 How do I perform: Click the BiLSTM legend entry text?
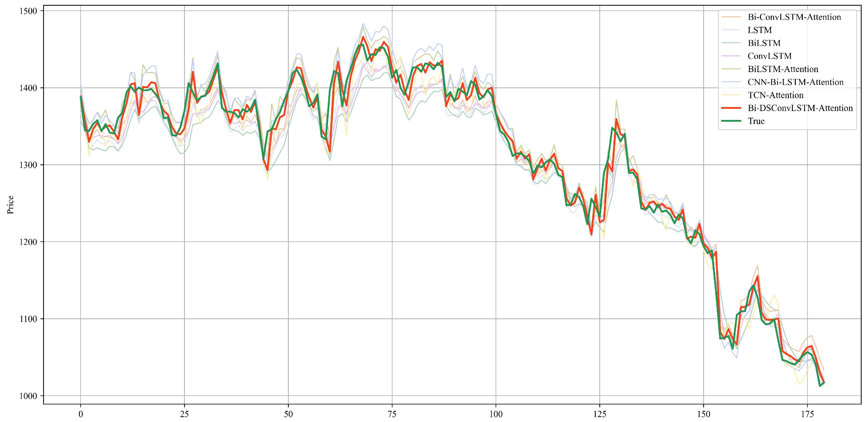click(764, 43)
